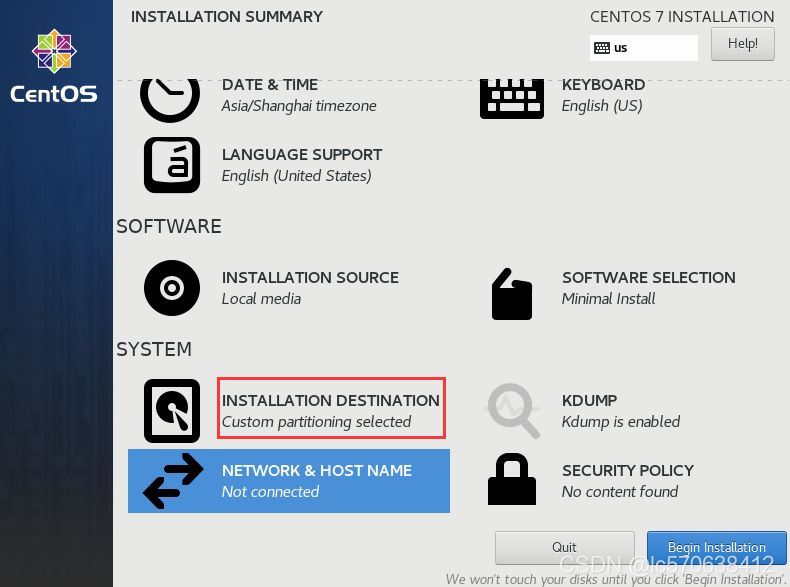Click 'No content found' text
This screenshot has width=790, height=587.
(x=620, y=492)
